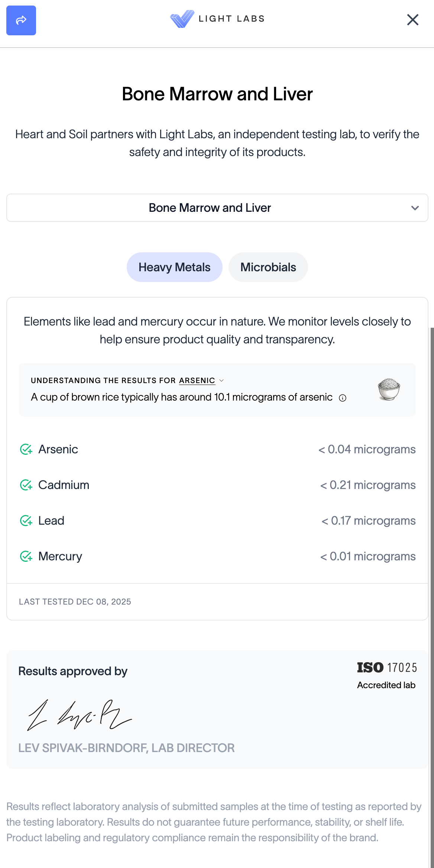Click the green check icon beside Mercury
The width and height of the screenshot is (434, 868).
click(26, 557)
